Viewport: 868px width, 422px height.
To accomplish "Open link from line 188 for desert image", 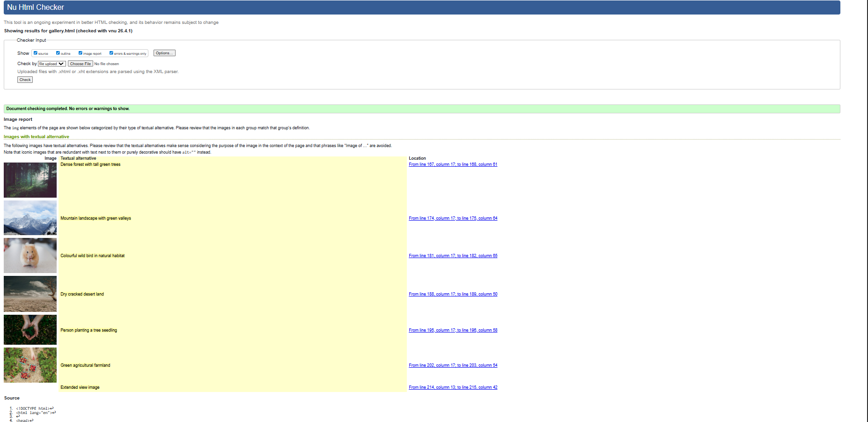I will [x=453, y=294].
